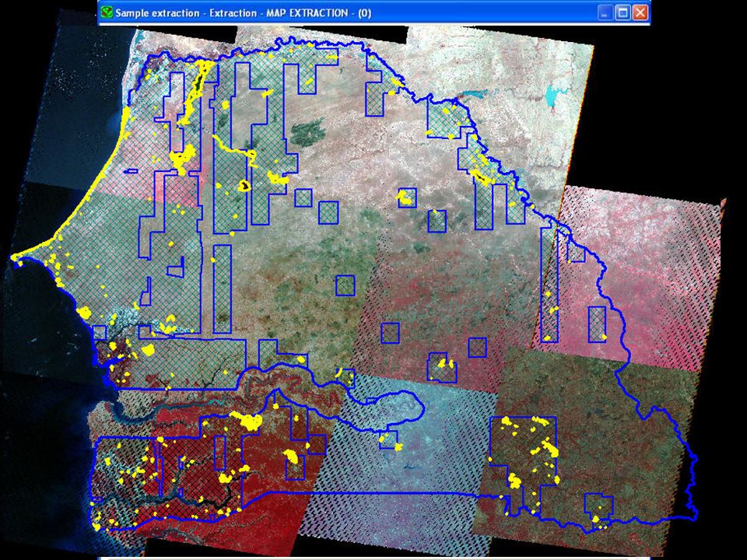Minimize the Sample extraction window

point(605,13)
